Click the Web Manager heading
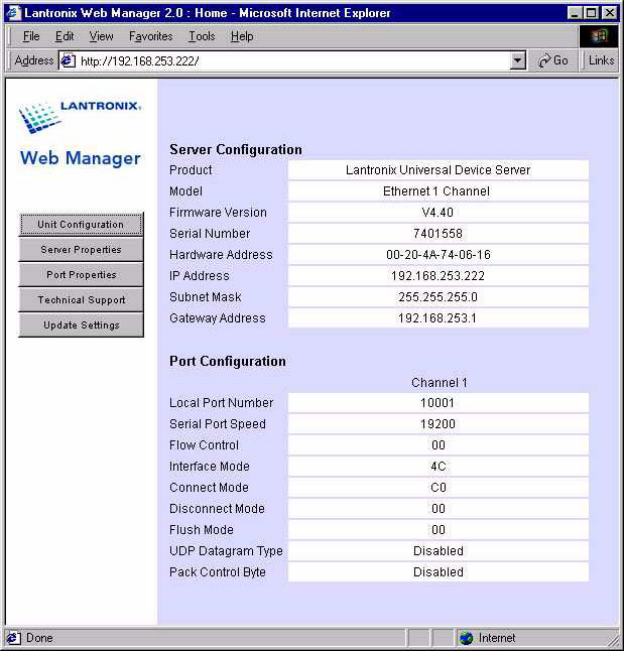Screen dimensions: 624x651 [x=80, y=158]
